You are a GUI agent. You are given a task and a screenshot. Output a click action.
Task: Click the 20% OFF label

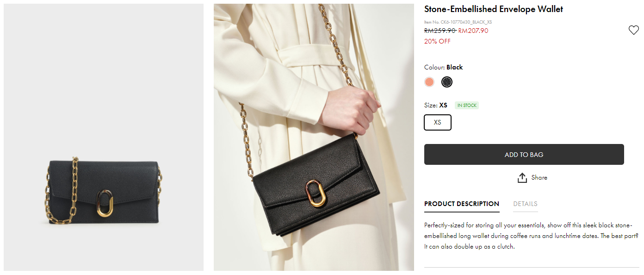(x=437, y=41)
